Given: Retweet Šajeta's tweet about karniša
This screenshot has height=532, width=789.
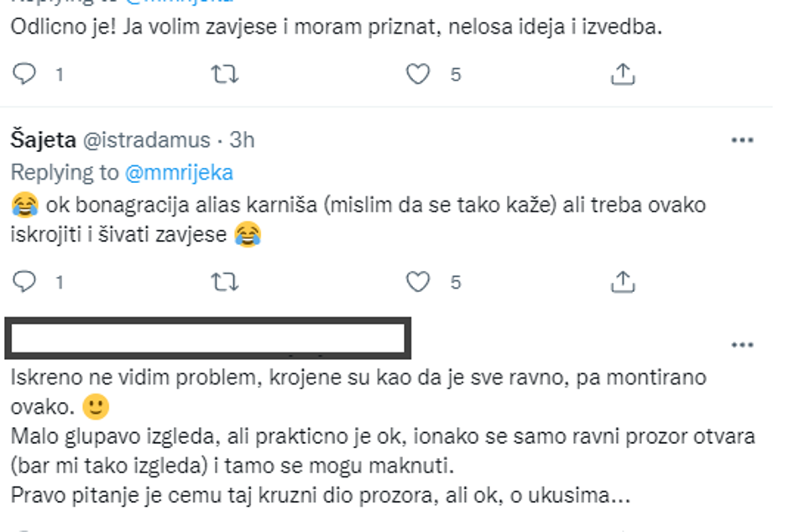Looking at the screenshot, I should 224,282.
